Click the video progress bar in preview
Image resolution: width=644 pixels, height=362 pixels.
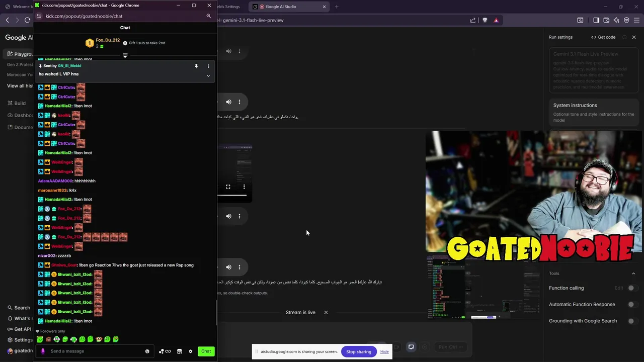(x=232, y=196)
